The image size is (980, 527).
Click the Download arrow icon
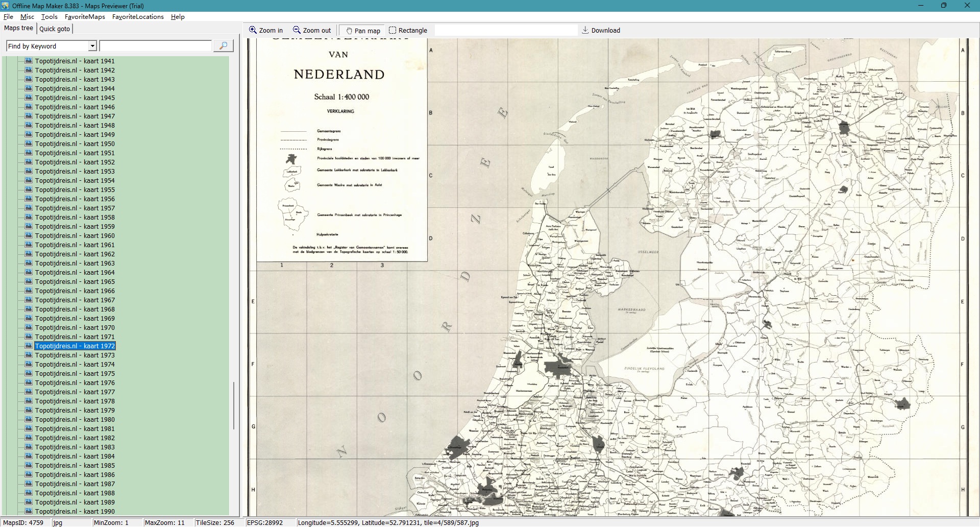click(585, 30)
